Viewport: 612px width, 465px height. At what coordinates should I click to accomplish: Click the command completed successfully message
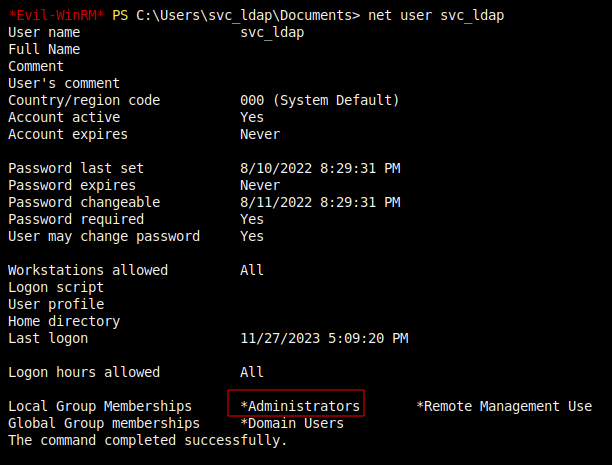click(148, 440)
